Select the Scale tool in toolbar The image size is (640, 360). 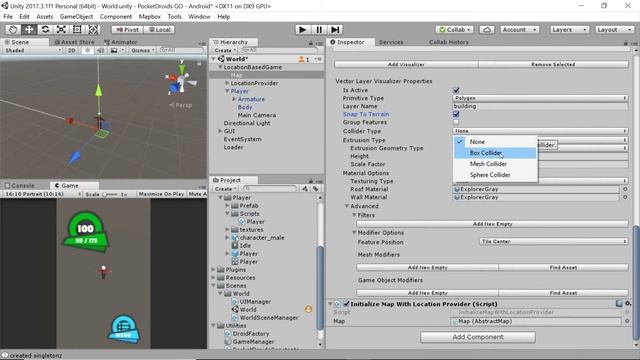[x=61, y=29]
